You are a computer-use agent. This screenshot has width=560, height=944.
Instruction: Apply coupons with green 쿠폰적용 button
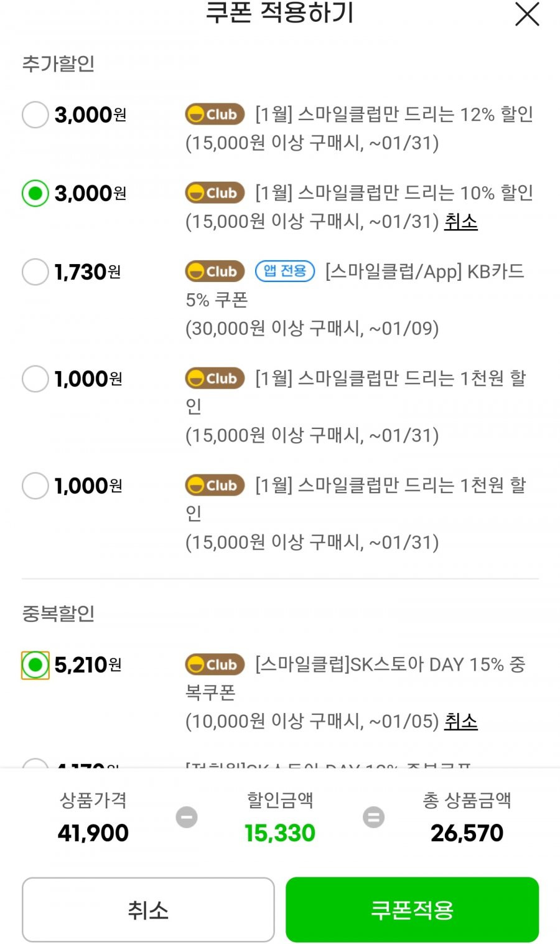(x=412, y=910)
